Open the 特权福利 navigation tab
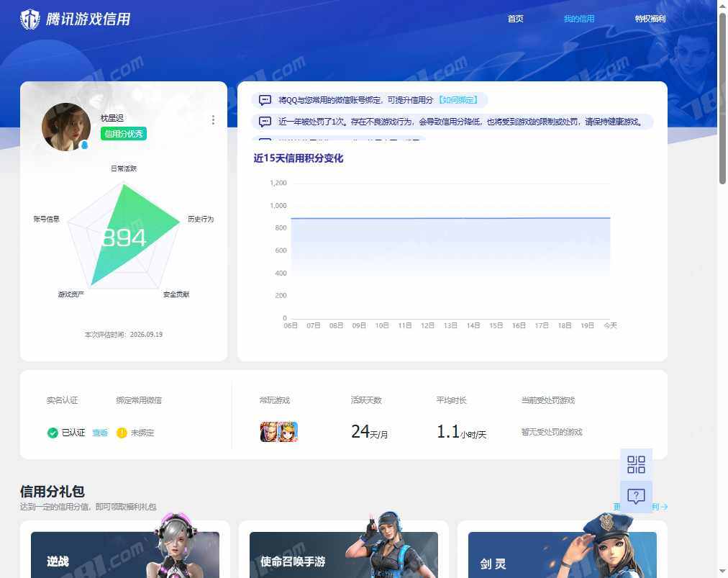Screen dimensions: 728x578 click(x=650, y=19)
